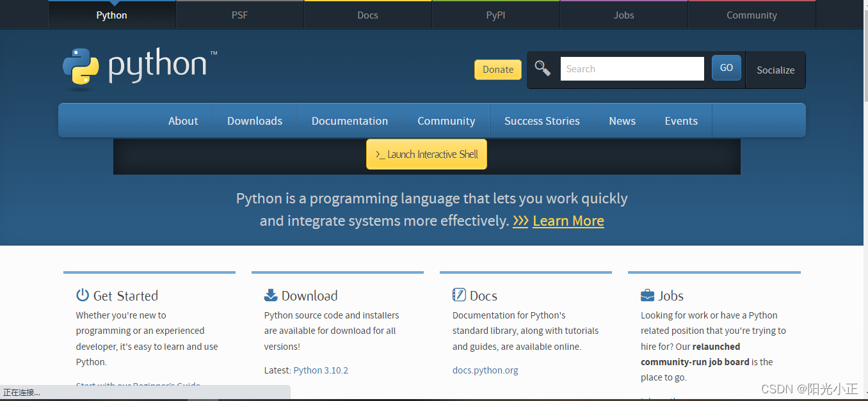The width and height of the screenshot is (868, 401).
Task: Click the 'relaunched community-run job board' text
Action: point(695,354)
